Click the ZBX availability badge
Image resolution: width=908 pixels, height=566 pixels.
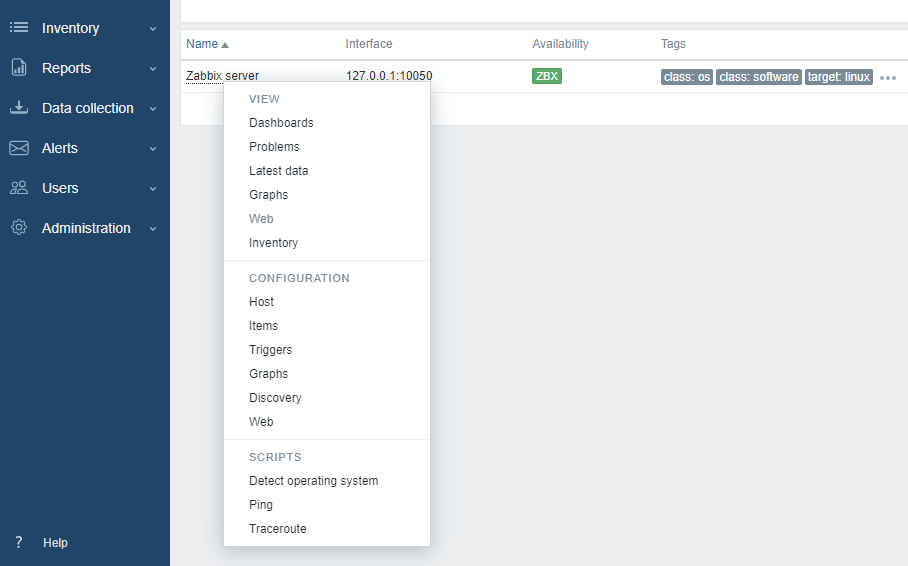coord(547,76)
